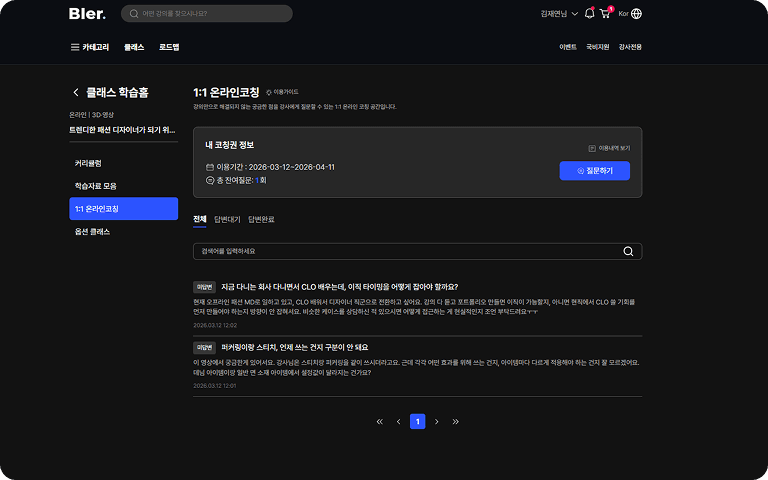Click the chat bubble icon beside 총 잔여질문
The width and height of the screenshot is (768, 480).
[210, 180]
